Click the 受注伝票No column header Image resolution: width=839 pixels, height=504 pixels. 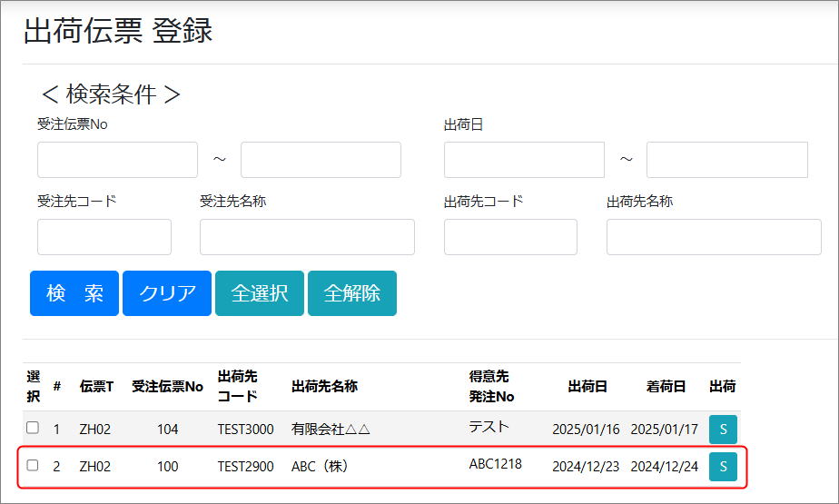[167, 387]
